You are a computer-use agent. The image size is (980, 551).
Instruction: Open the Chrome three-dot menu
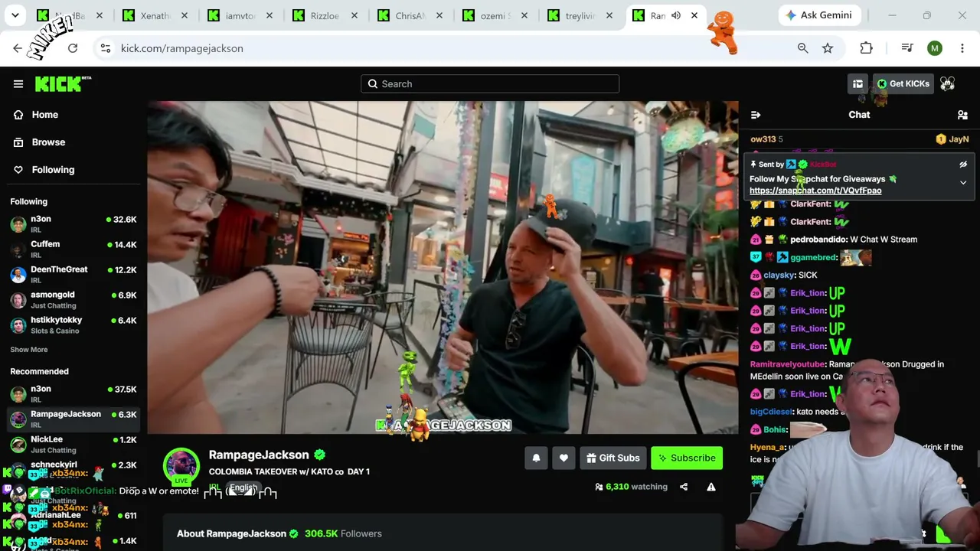pyautogui.click(x=962, y=48)
